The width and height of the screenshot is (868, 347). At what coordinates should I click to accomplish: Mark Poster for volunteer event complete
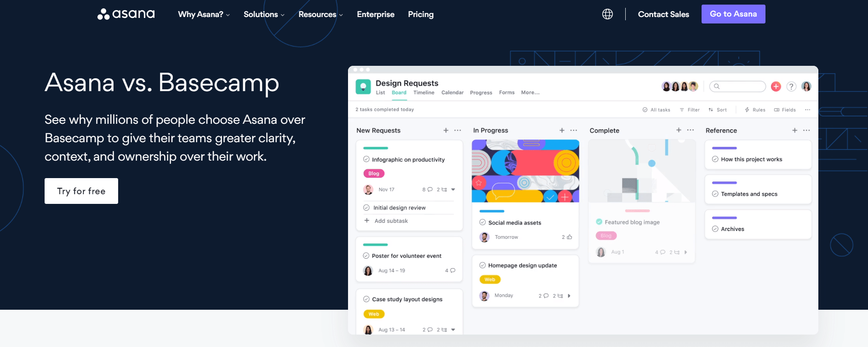366,255
